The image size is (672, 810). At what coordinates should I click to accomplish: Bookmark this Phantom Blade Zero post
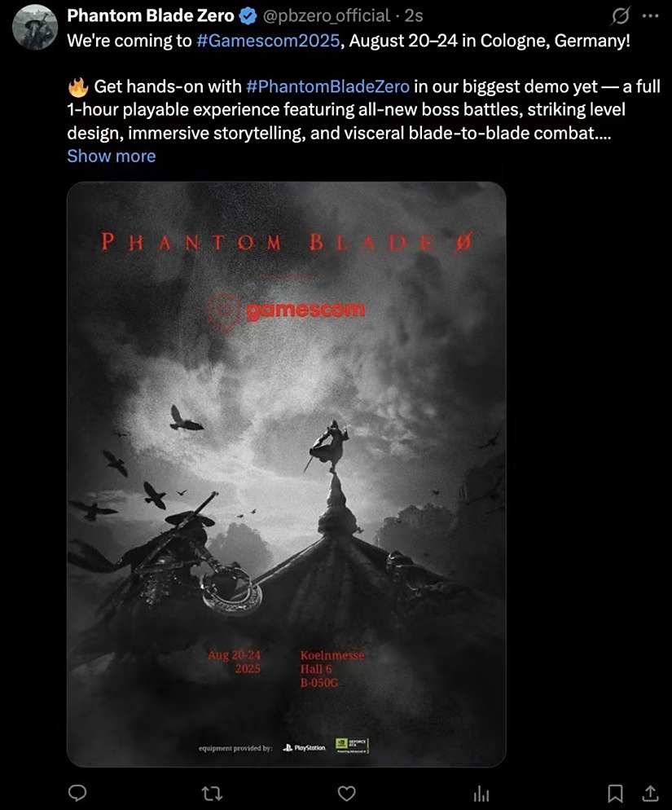[x=615, y=793]
